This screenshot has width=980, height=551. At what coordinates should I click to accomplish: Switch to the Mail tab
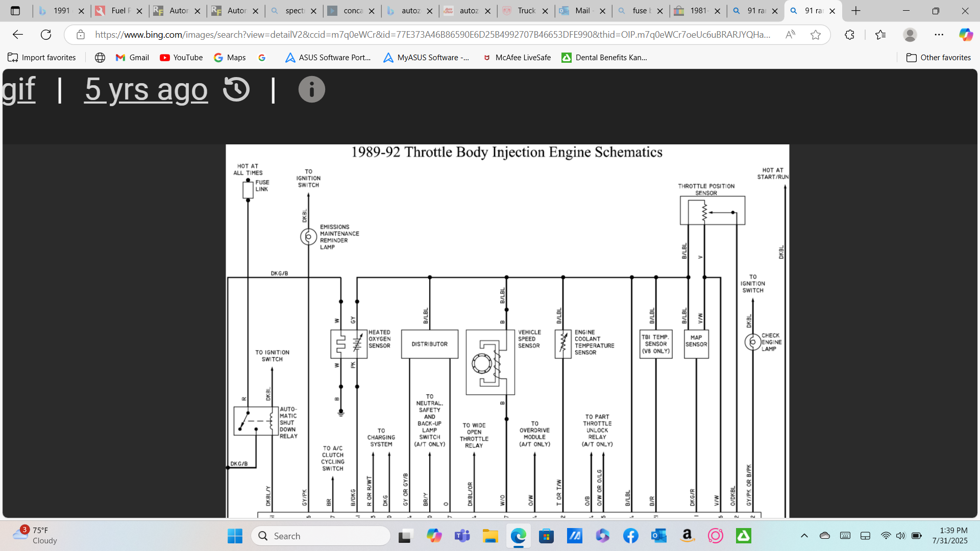(x=582, y=11)
